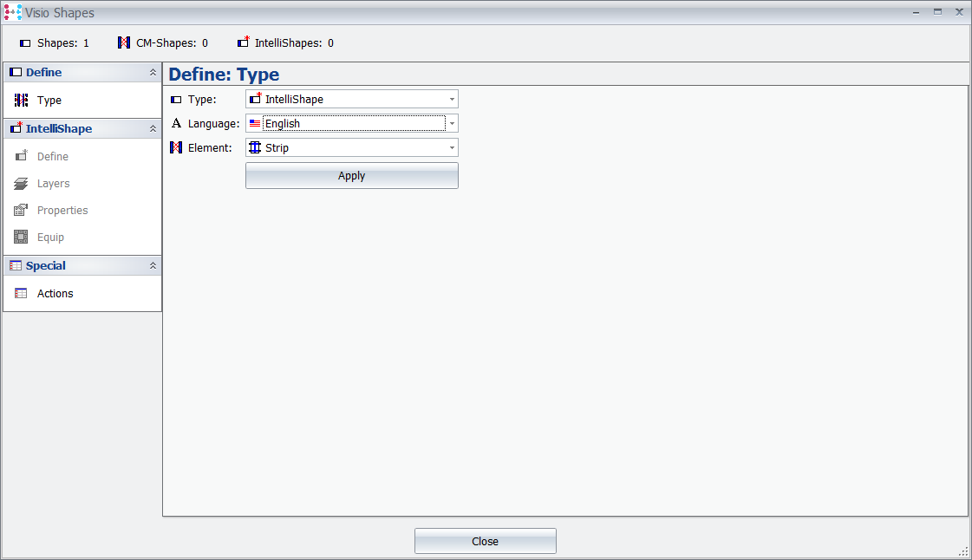
Task: Collapse the IntelliShape sidebar section
Action: coord(153,129)
